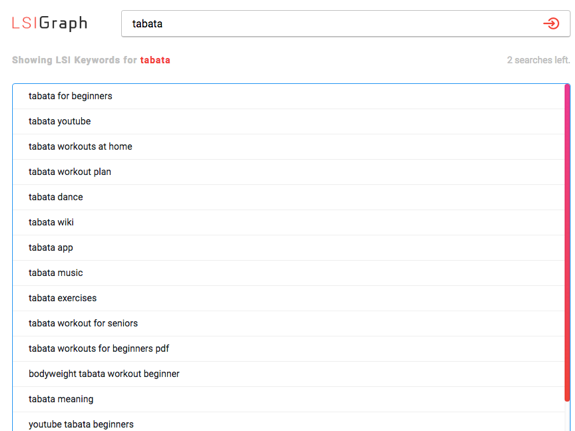The height and width of the screenshot is (431, 575).
Task: Open the 'tabata wiki' keyword
Action: [x=289, y=222]
